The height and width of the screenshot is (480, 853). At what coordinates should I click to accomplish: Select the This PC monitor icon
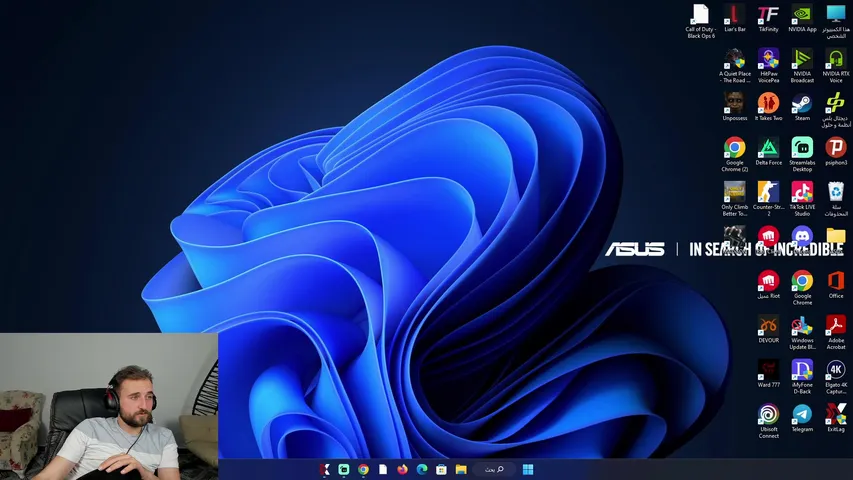coord(836,21)
